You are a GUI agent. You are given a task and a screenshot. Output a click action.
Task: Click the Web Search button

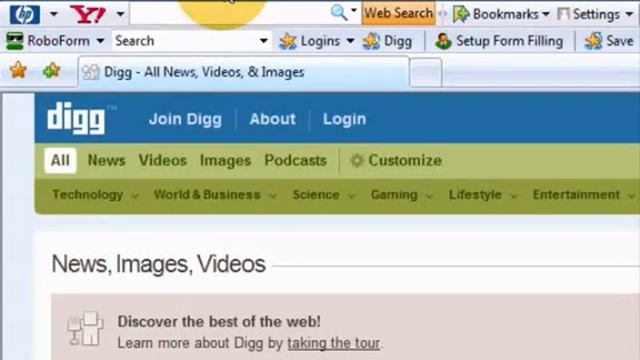pyautogui.click(x=398, y=13)
